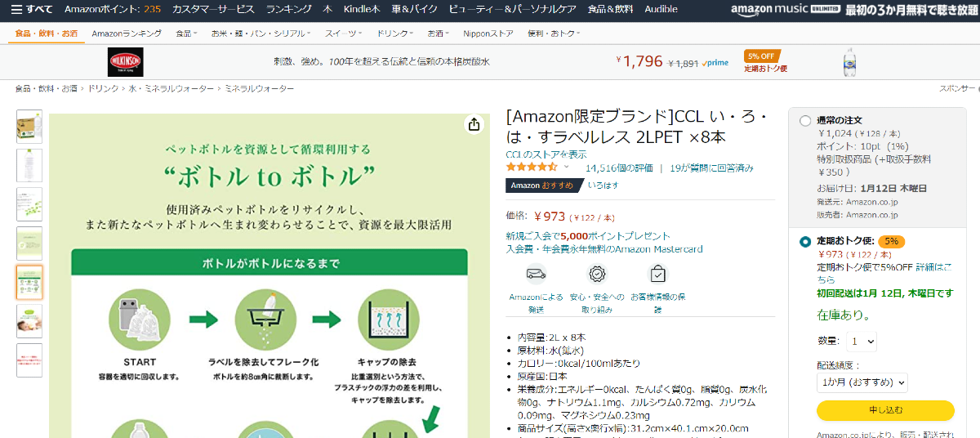Click the お客様情報の保護 bag icon

tap(657, 274)
